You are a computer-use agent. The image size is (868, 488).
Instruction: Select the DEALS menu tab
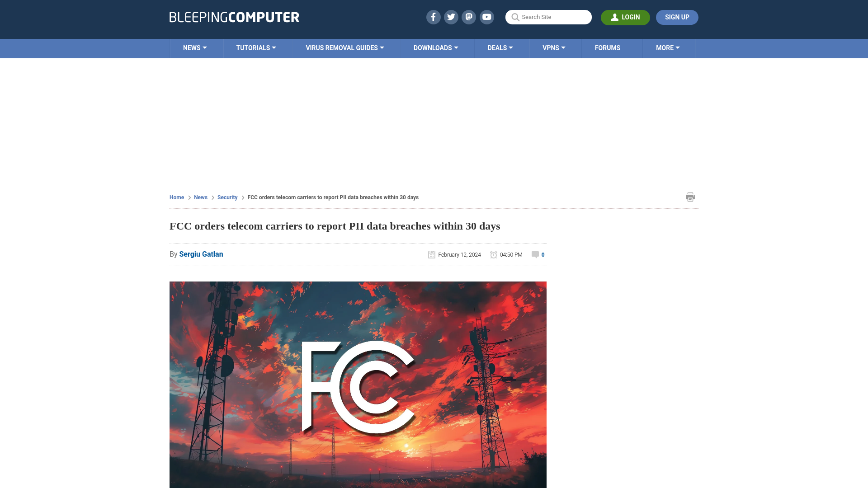coord(500,47)
